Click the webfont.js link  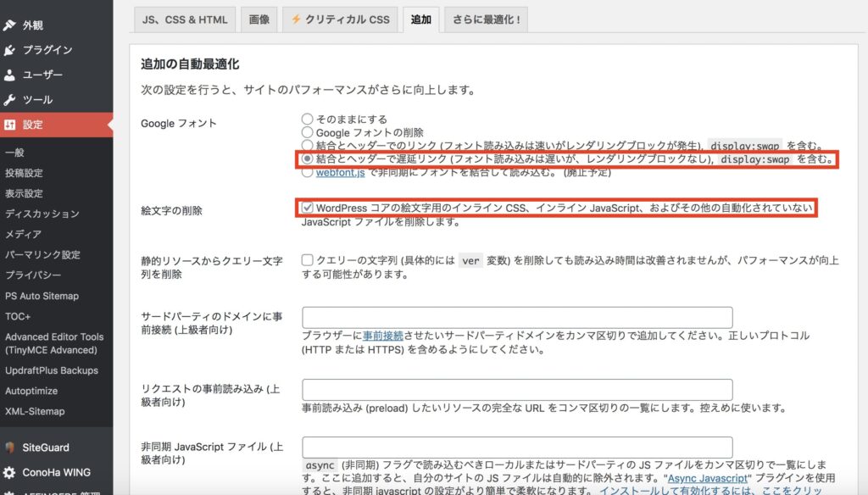[x=341, y=172]
